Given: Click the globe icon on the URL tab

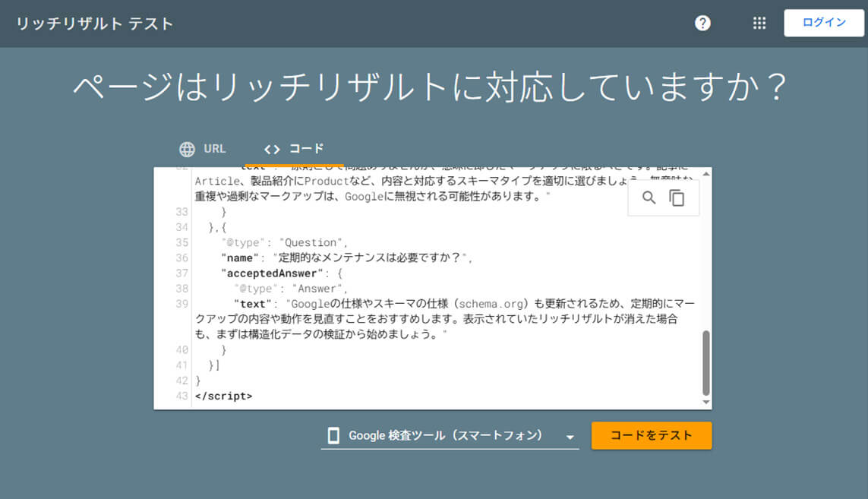Looking at the screenshot, I should point(187,149).
